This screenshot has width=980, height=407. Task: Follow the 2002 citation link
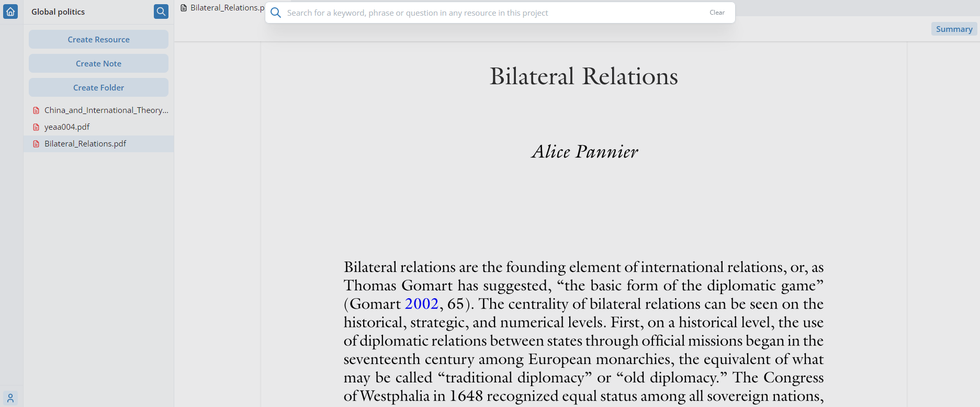click(x=421, y=304)
